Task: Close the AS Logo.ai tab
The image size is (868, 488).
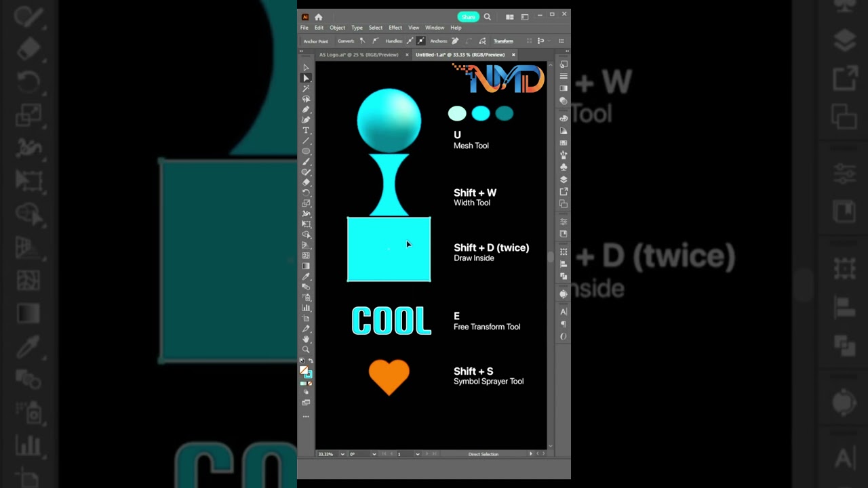Action: pyautogui.click(x=407, y=54)
